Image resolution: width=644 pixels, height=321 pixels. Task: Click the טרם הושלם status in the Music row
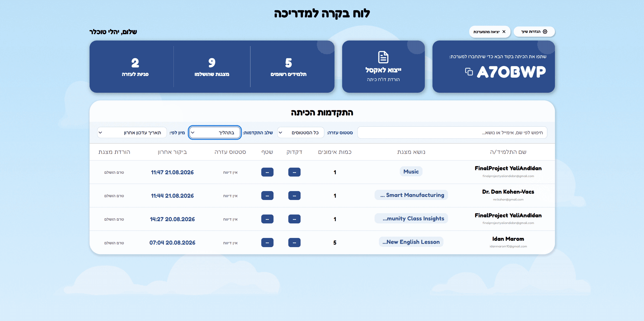(x=114, y=172)
